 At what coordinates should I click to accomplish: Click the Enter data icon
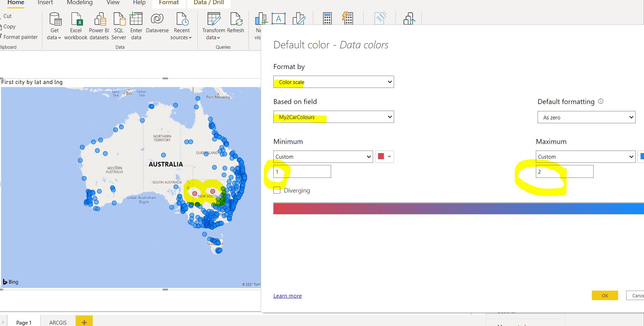tap(136, 19)
